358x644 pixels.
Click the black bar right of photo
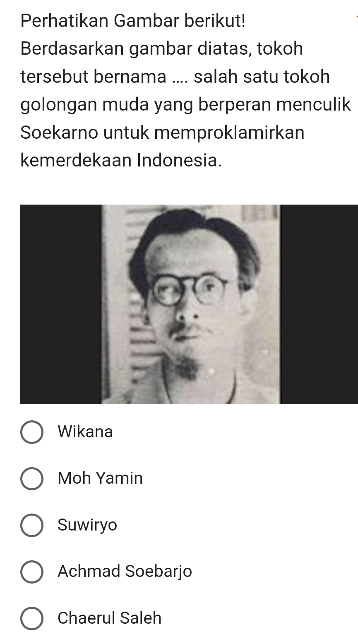coord(319,304)
